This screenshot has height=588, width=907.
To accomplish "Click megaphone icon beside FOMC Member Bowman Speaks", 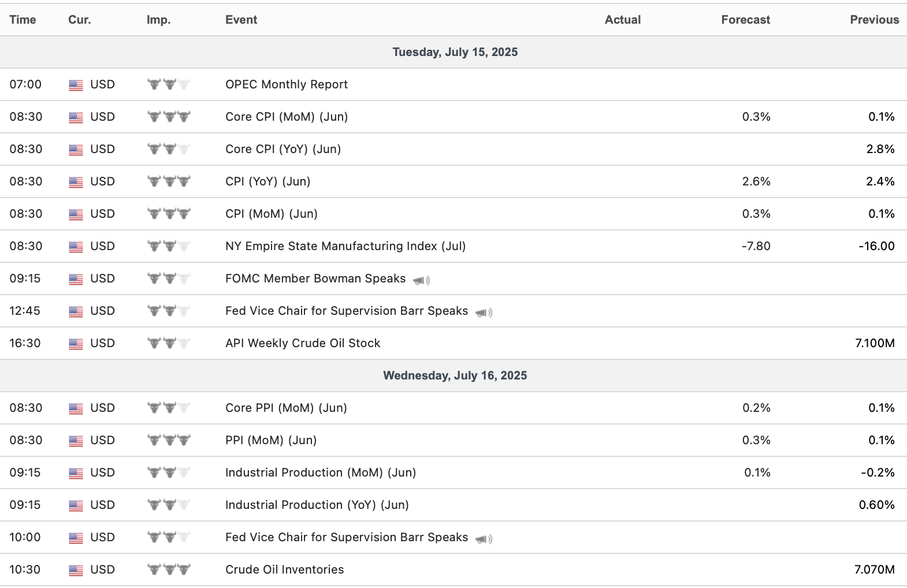I will click(421, 280).
